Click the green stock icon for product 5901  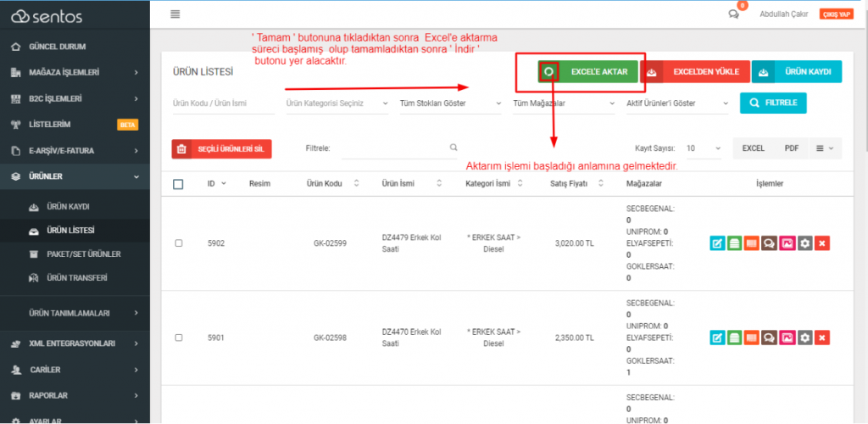(x=734, y=338)
